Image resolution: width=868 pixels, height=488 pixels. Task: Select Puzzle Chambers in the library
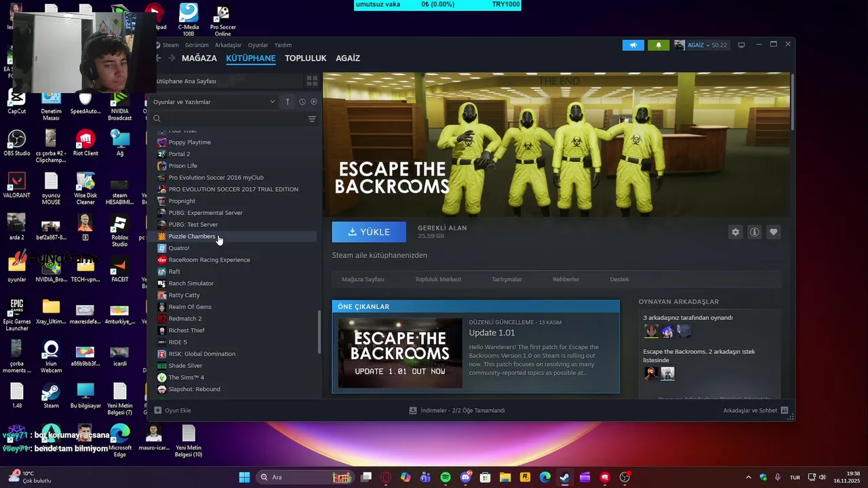[191, 236]
